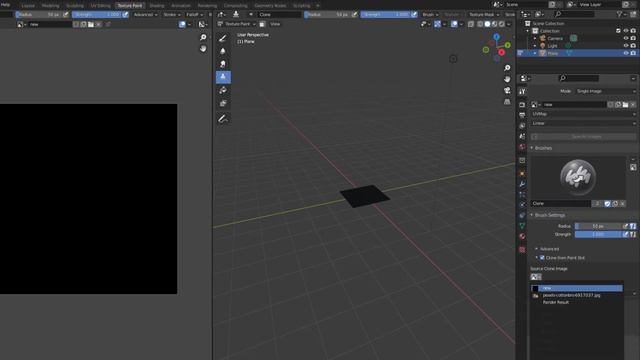Open image folder icon in properties texture slot
Screen dimensions: 640x360
625,105
